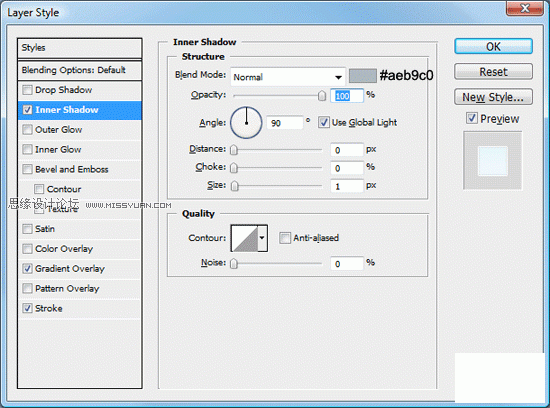The width and height of the screenshot is (550, 408).
Task: Open the Inner Glow settings row
Action: tap(80, 149)
